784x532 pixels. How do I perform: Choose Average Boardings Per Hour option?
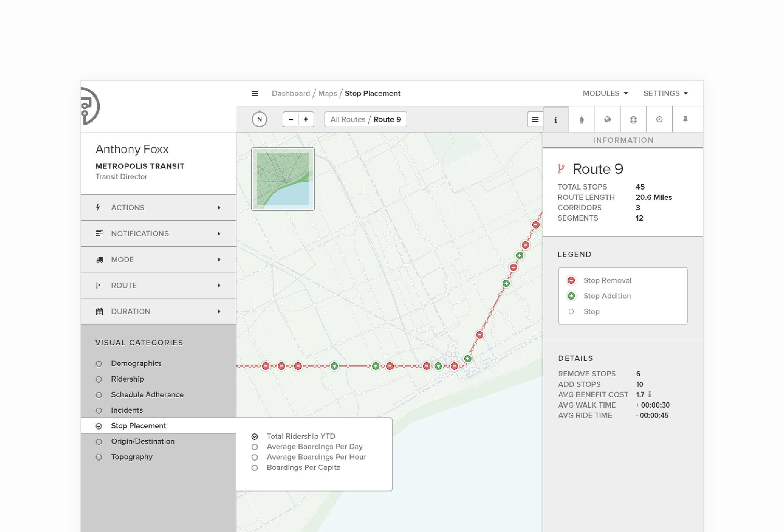point(309,457)
